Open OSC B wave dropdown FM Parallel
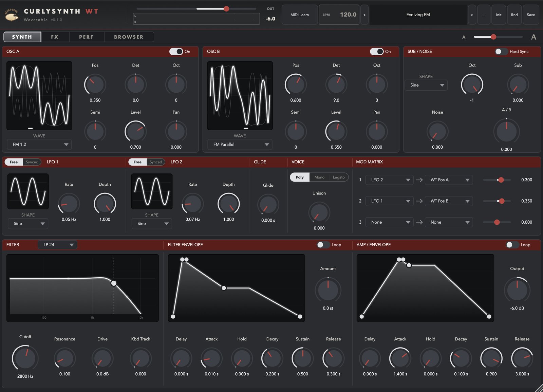Image resolution: width=543 pixels, height=392 pixels. pos(240,145)
